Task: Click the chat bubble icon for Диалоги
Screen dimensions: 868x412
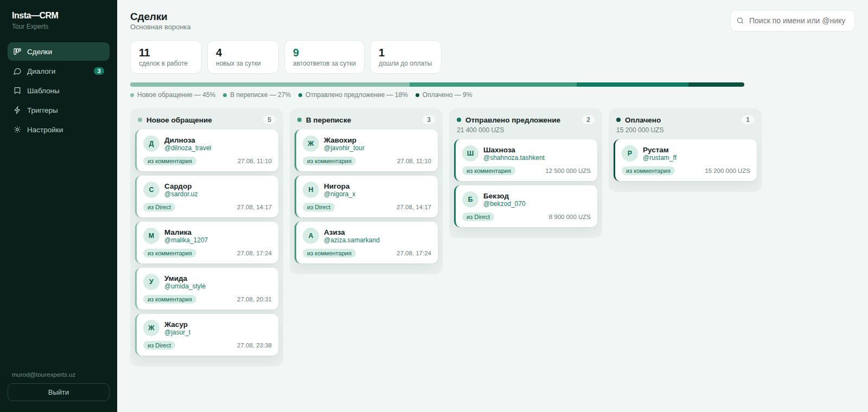Action: coord(17,71)
